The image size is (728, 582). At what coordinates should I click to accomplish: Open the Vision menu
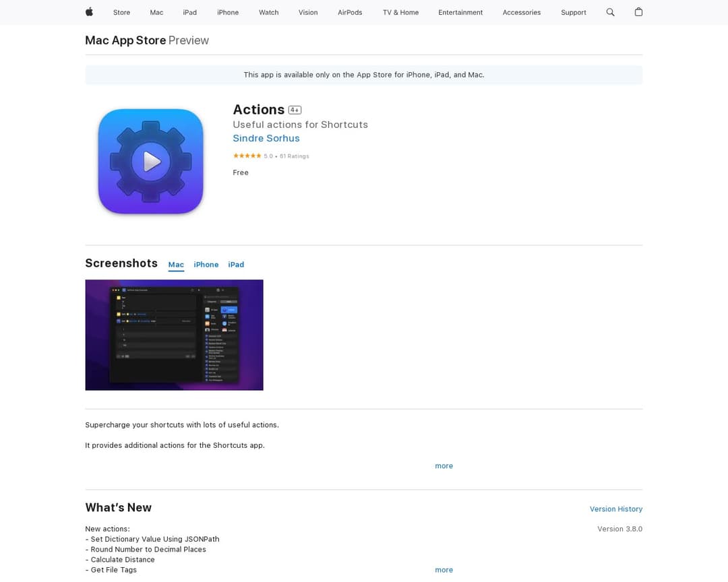[308, 13]
